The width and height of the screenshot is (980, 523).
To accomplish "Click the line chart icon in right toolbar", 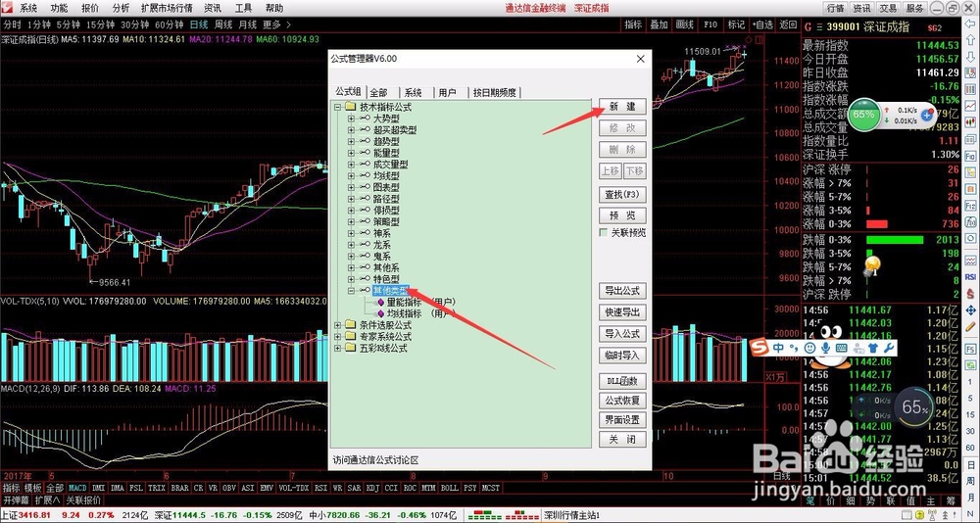I will click(970, 106).
